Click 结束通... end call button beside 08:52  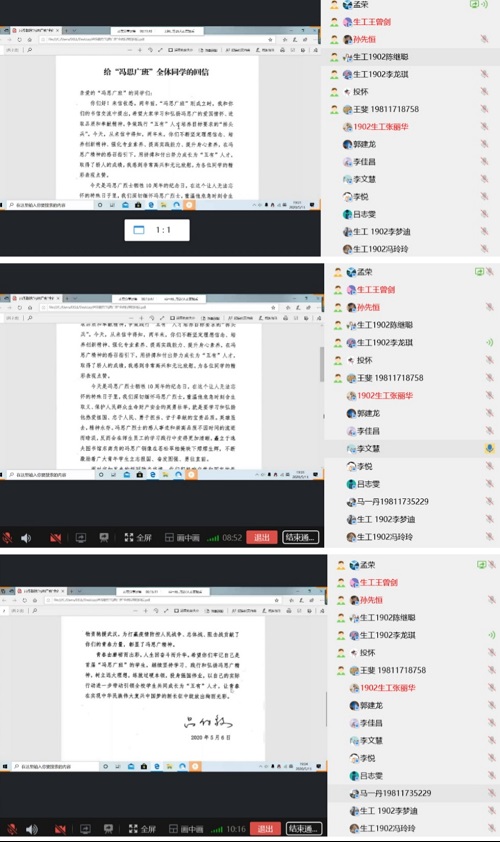coord(301,538)
